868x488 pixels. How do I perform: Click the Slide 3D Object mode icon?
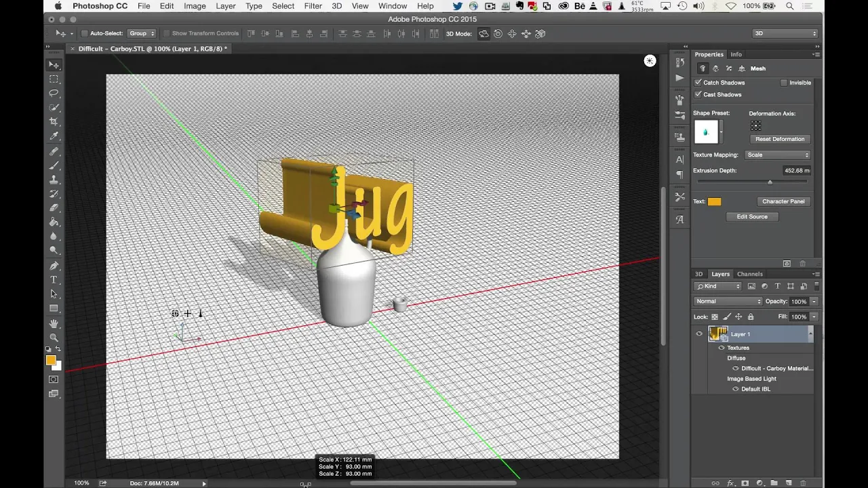tap(526, 33)
